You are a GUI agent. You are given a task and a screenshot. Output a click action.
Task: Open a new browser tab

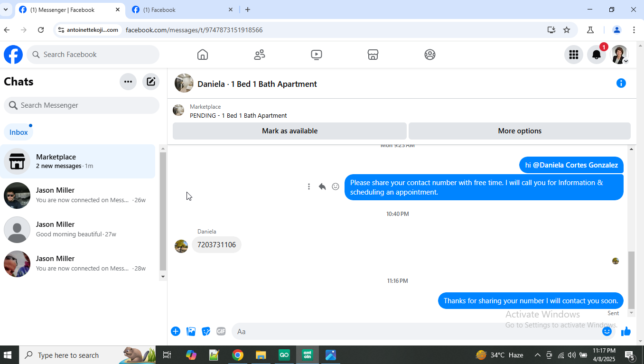248,9
